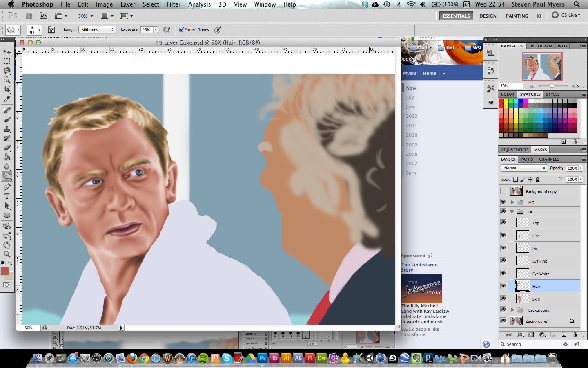This screenshot has width=588, height=368.
Task: Switch to the Masks tab
Action: click(540, 150)
